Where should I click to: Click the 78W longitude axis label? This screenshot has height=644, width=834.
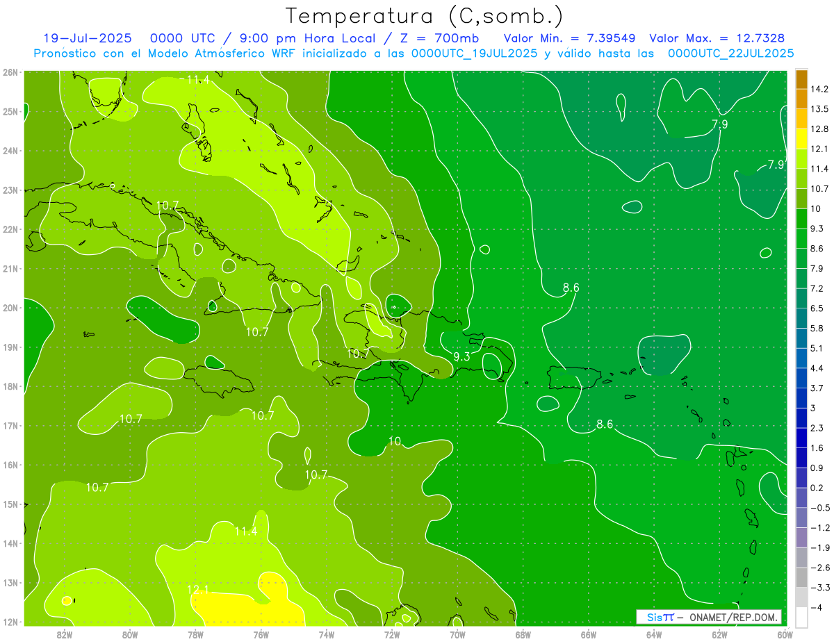(195, 634)
